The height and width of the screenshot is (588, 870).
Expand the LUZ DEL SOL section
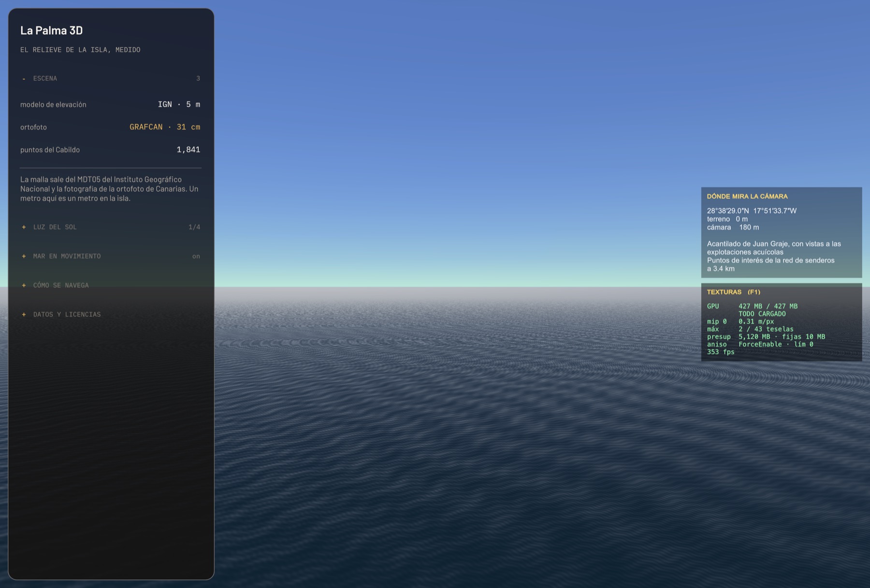111,227
